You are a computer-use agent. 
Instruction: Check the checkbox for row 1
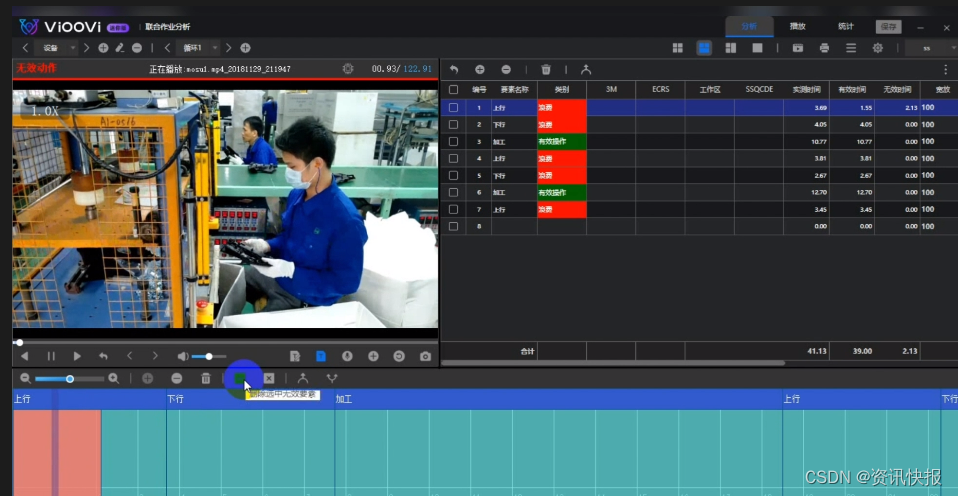tap(453, 108)
